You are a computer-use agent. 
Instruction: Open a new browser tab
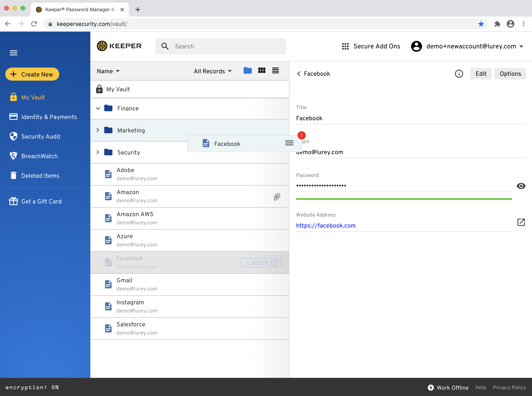138,10
